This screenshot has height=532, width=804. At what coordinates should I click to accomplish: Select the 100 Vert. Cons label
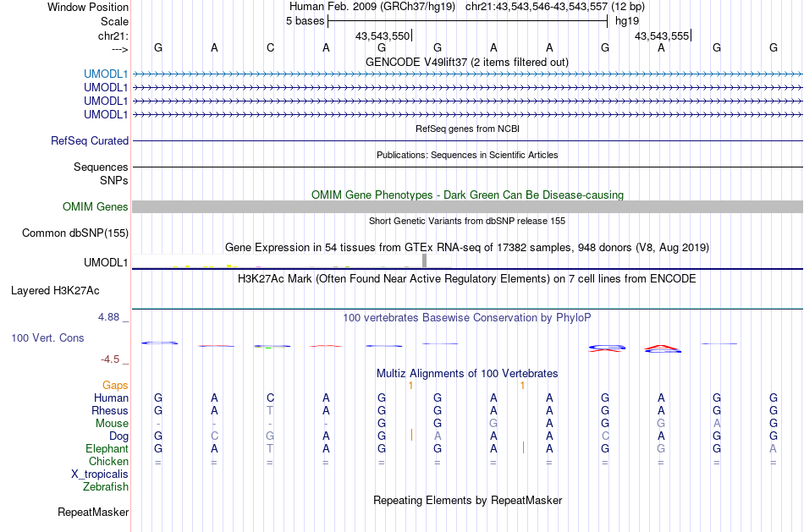pyautogui.click(x=47, y=337)
